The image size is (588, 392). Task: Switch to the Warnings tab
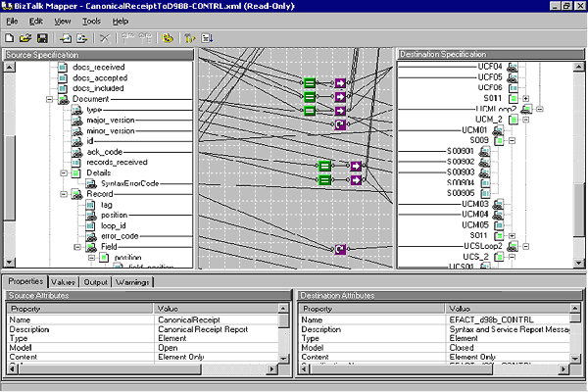tap(132, 282)
